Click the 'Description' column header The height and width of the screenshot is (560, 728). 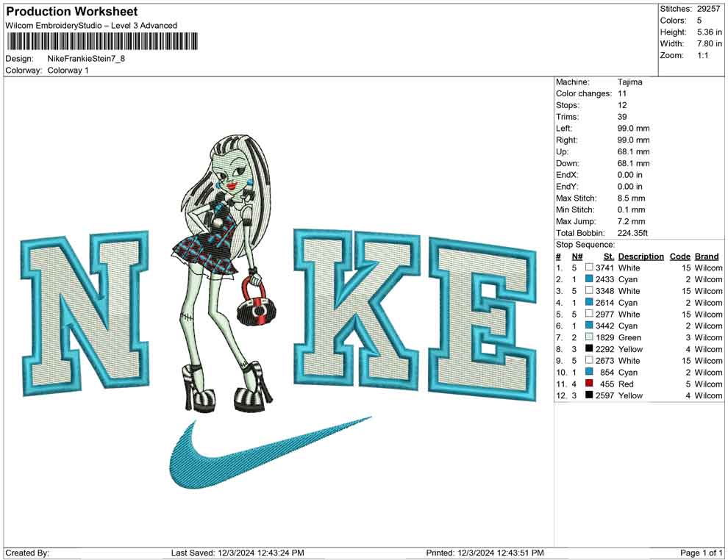click(x=640, y=256)
